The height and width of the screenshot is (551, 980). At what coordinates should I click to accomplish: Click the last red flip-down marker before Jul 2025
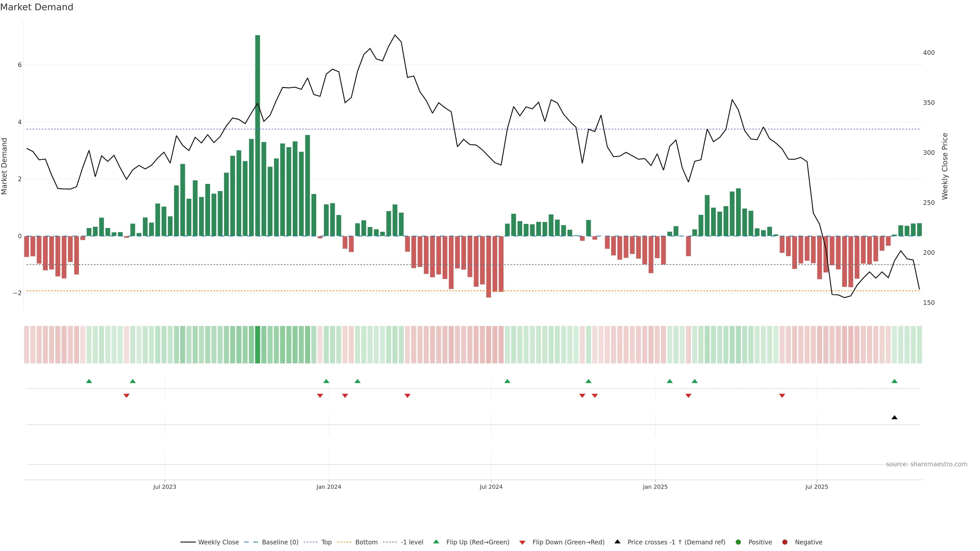(782, 396)
